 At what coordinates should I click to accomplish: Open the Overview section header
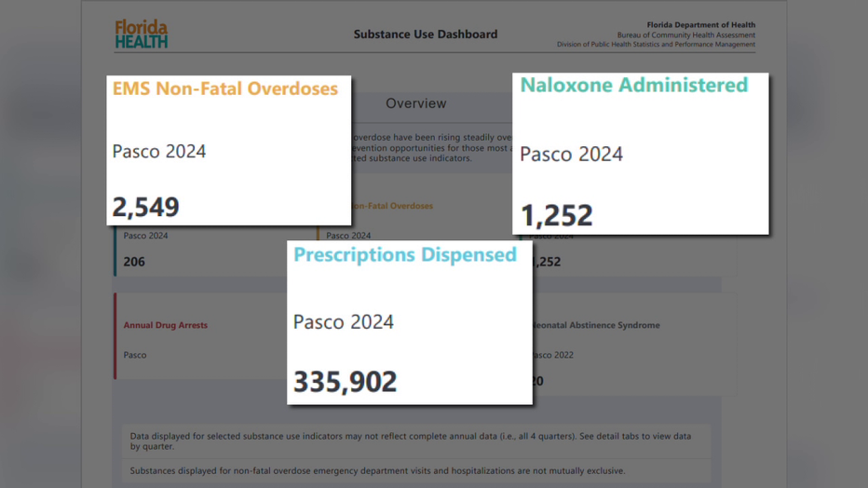tap(416, 103)
